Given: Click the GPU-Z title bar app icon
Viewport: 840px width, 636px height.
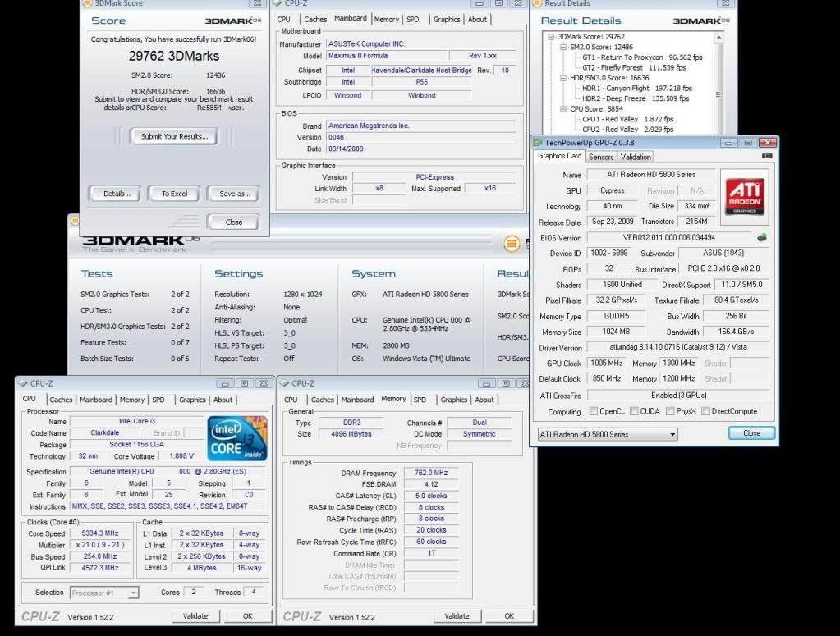Looking at the screenshot, I should coord(538,143).
